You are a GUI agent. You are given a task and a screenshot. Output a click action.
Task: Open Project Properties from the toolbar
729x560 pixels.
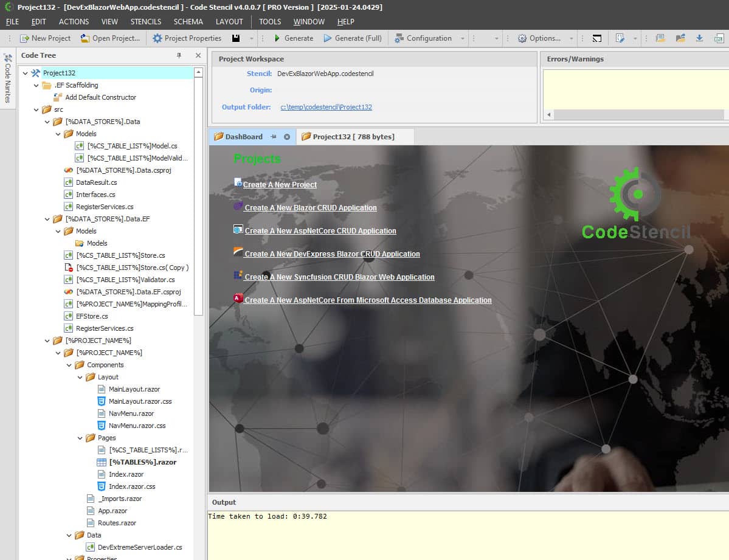[x=187, y=38]
